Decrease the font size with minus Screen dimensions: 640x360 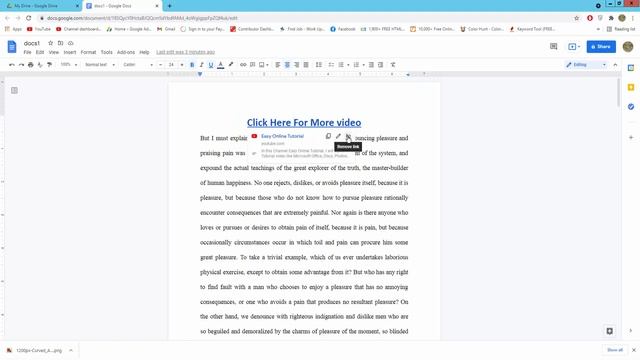coord(160,64)
